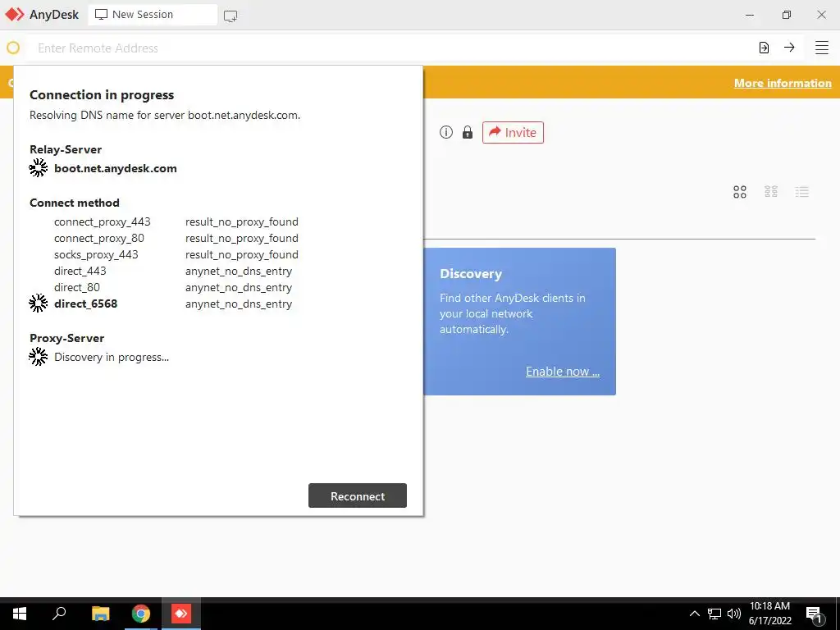Click the info circle icon beside Invite

446,132
